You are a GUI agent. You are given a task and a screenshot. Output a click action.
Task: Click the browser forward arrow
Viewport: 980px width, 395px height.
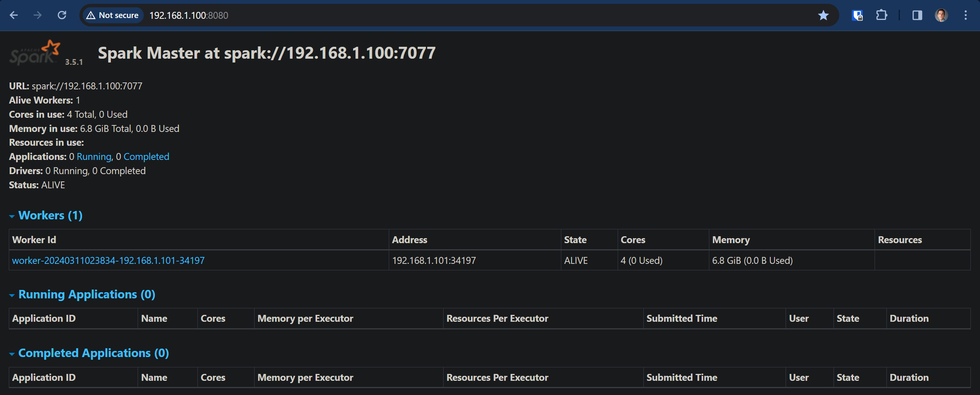38,15
